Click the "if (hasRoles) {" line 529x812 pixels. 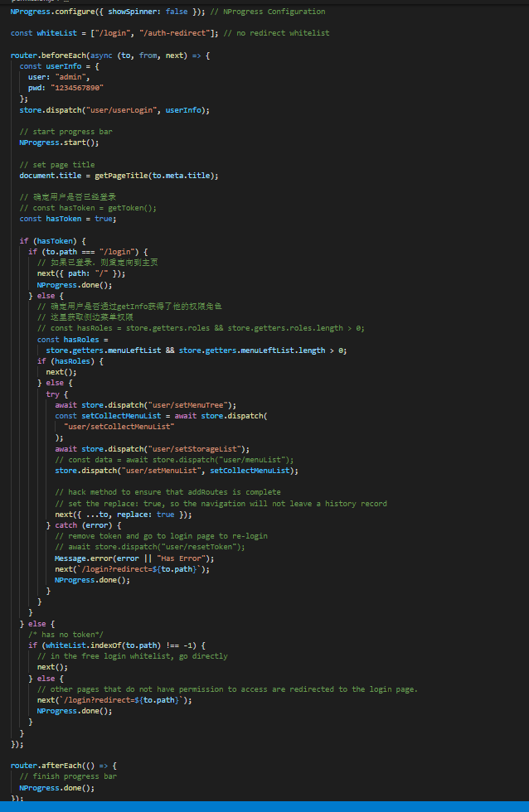click(x=70, y=361)
